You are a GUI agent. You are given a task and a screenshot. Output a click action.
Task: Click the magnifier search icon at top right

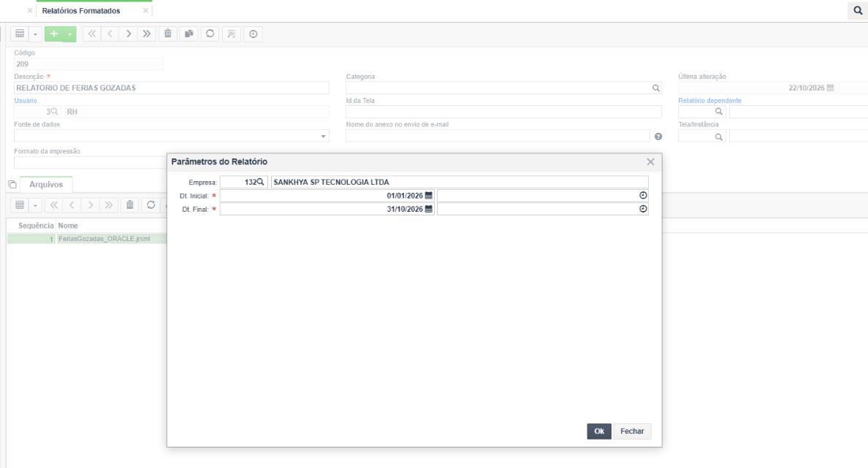[x=858, y=10]
